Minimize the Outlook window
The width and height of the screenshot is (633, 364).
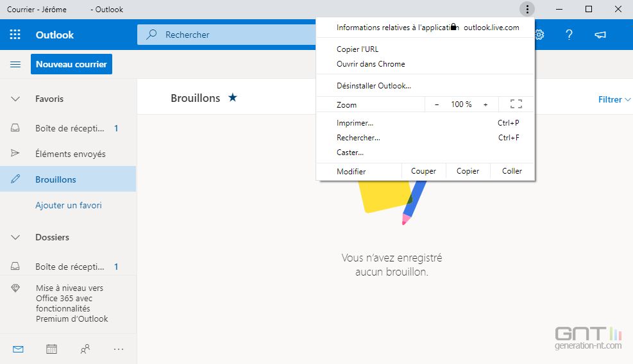tap(559, 9)
